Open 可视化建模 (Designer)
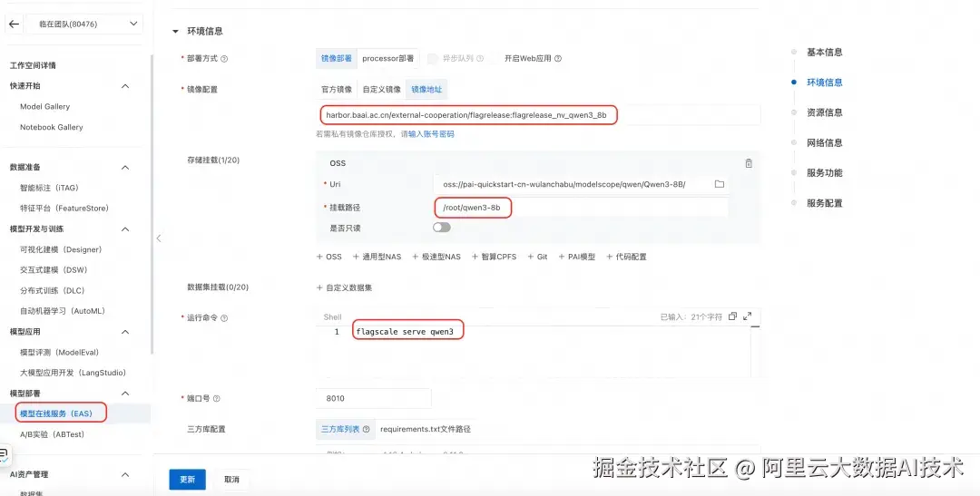Viewport: 980px width, 496px height. [x=61, y=250]
